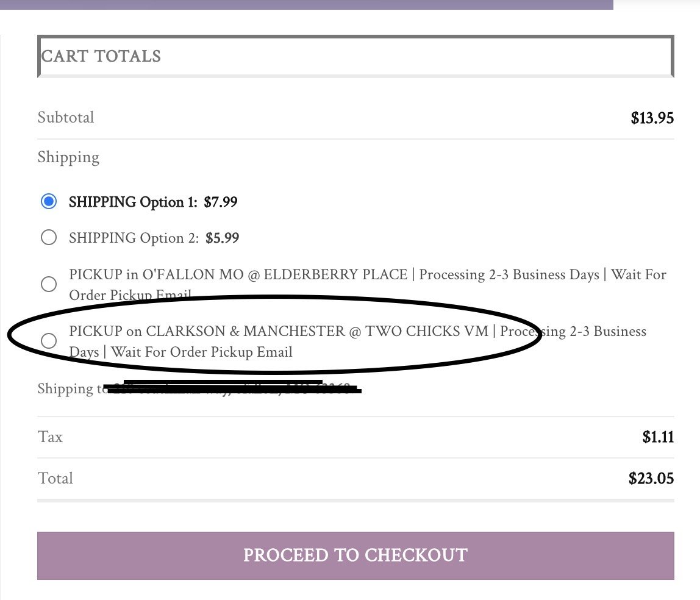Click the SHIPPING Option 1 label text

click(133, 202)
